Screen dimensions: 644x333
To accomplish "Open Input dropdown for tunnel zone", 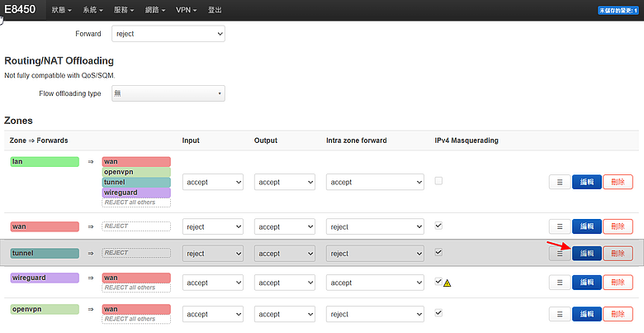I will coord(213,254).
